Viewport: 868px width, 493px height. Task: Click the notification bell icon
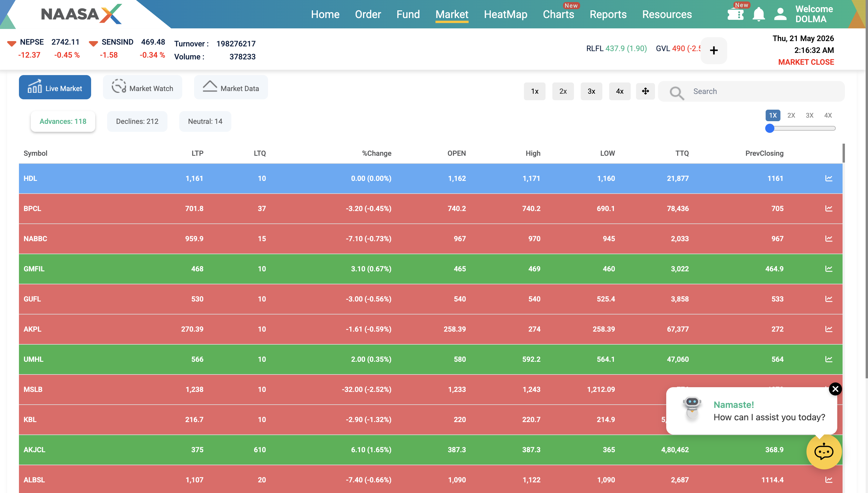coord(759,14)
